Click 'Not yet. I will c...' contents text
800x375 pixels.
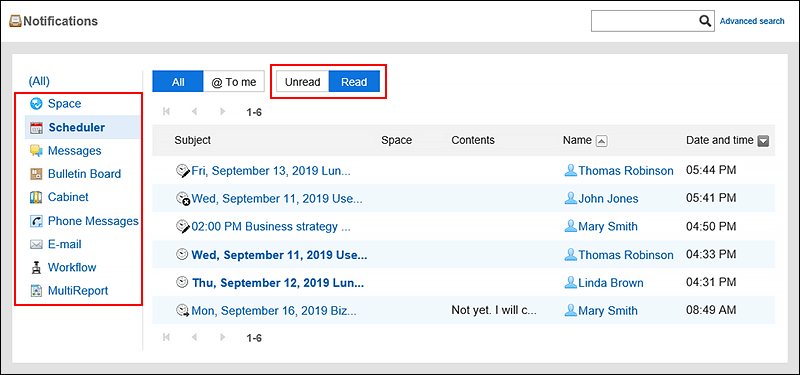coord(494,310)
